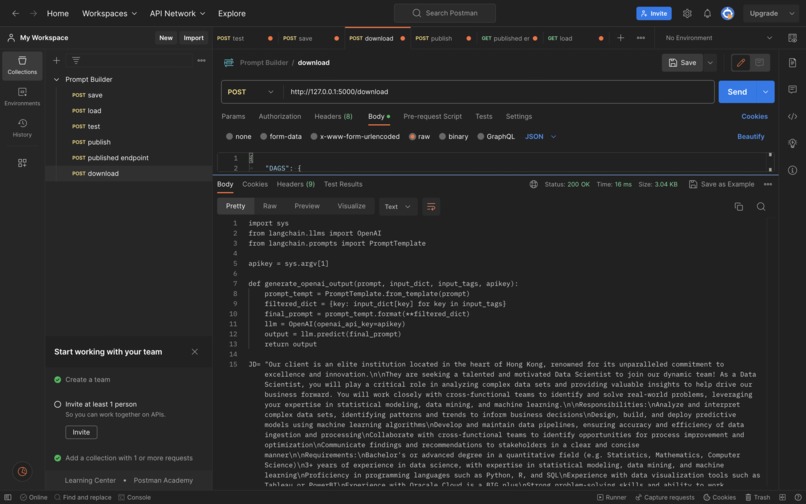
Task: Open code snippet icon in right sidebar
Action: coord(792,116)
